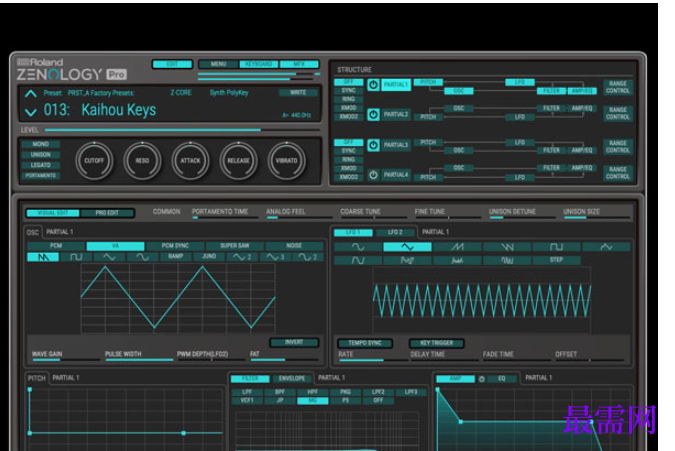Screen dimensions: 675x451
Task: Click the CUTOFF knob
Action: pyautogui.click(x=94, y=161)
